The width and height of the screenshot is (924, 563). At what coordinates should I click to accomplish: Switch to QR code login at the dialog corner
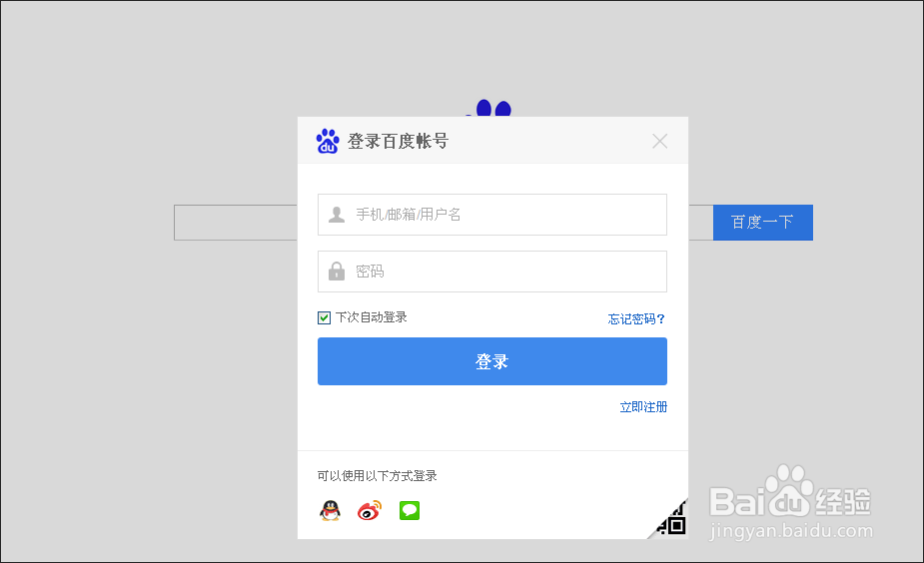[x=672, y=521]
